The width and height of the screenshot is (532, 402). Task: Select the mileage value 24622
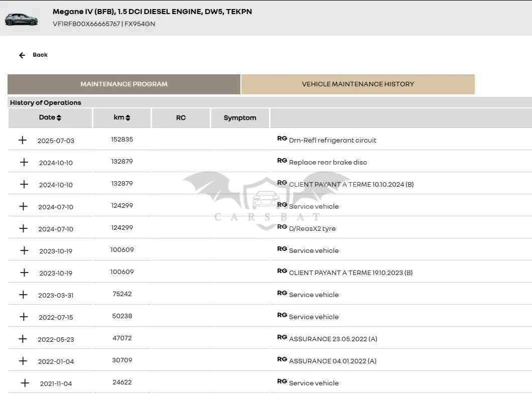(122, 382)
